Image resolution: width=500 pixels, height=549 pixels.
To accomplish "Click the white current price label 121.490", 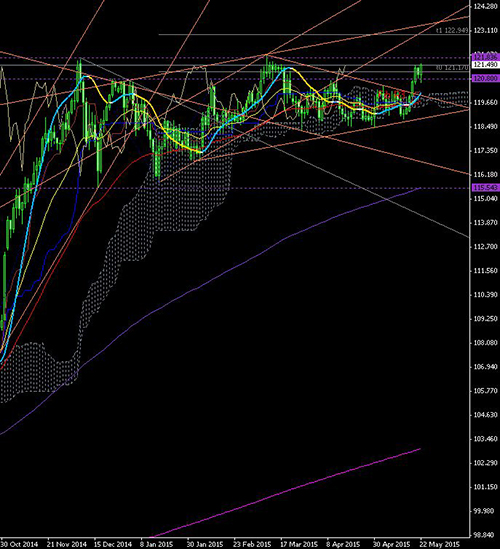I will point(485,65).
